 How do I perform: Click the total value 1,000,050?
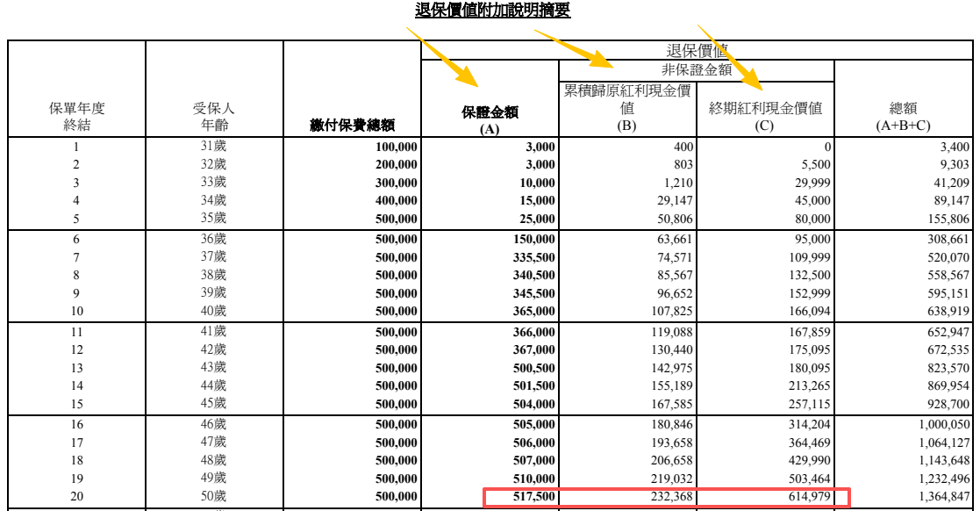point(944,424)
